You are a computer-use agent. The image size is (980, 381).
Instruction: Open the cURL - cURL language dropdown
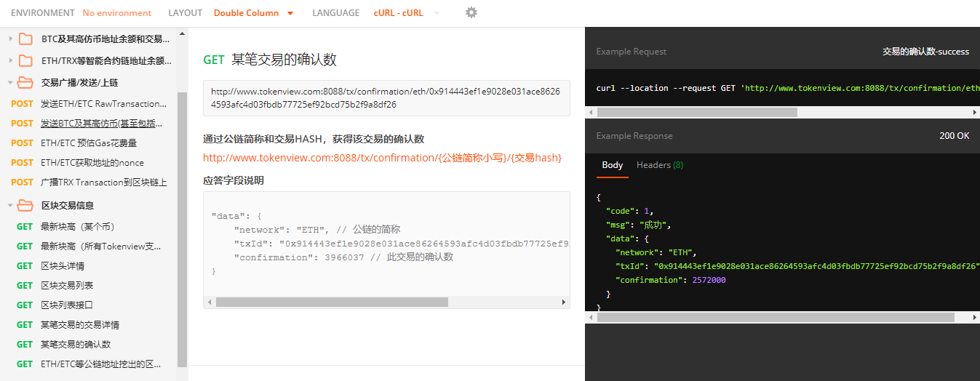pyautogui.click(x=407, y=13)
